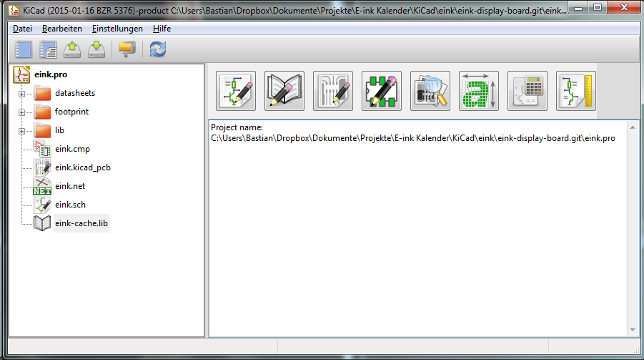Click the Archive project files icon

(x=127, y=50)
